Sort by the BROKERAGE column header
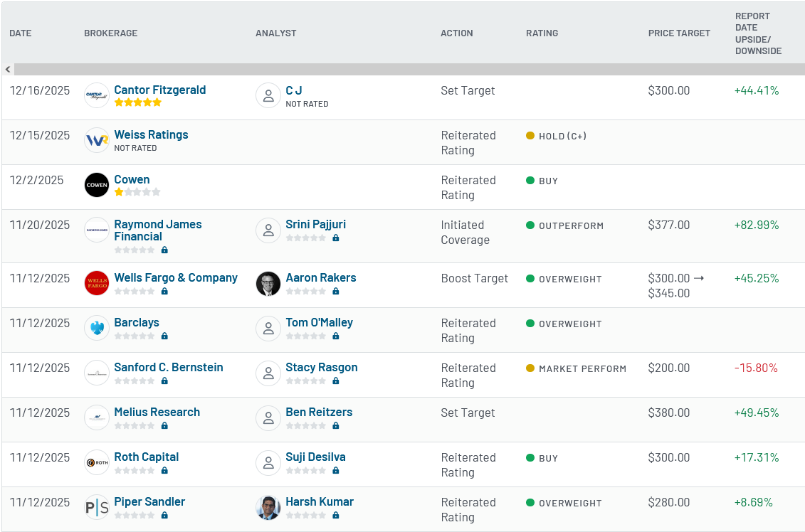This screenshot has width=805, height=532. tap(111, 33)
